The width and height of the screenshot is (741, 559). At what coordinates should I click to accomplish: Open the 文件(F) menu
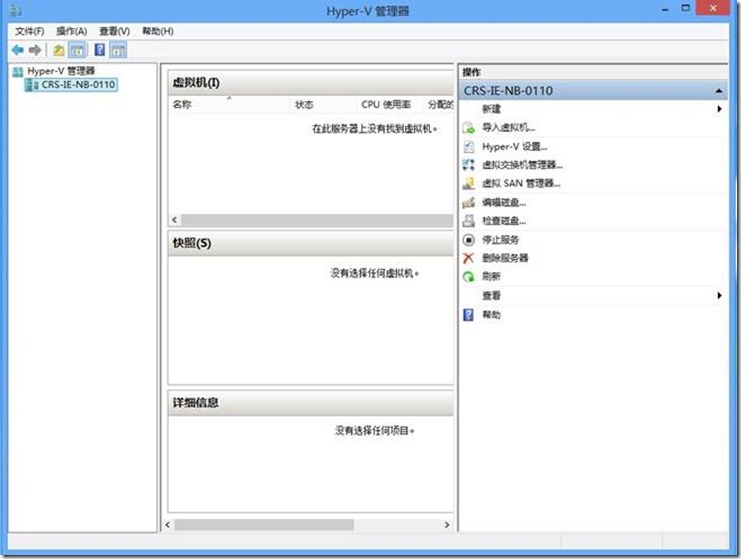[29, 31]
